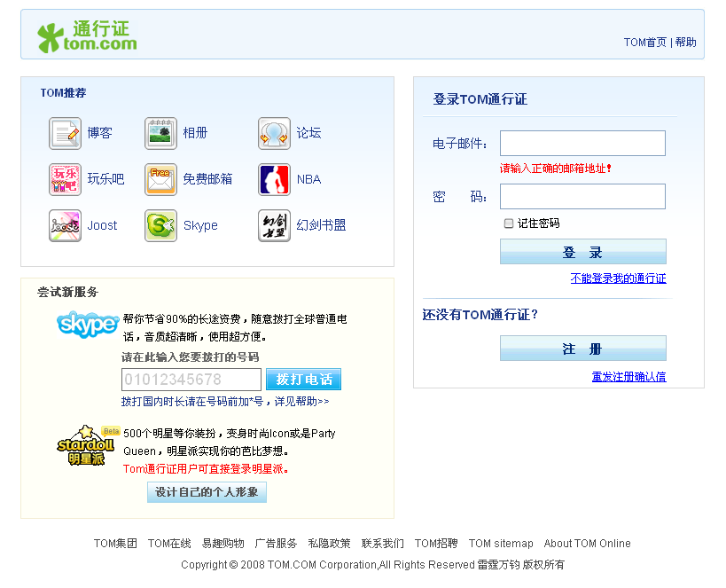Open the 玩乐吧 text link

click(106, 179)
